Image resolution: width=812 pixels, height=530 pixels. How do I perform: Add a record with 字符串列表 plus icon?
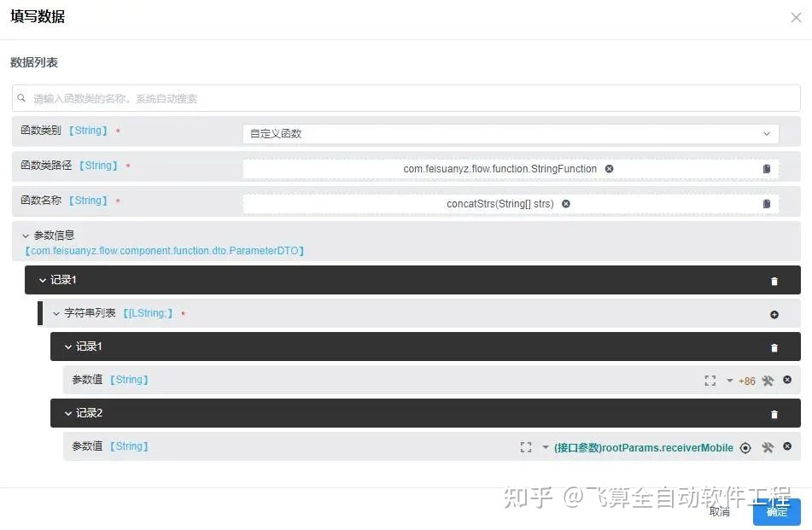(774, 315)
